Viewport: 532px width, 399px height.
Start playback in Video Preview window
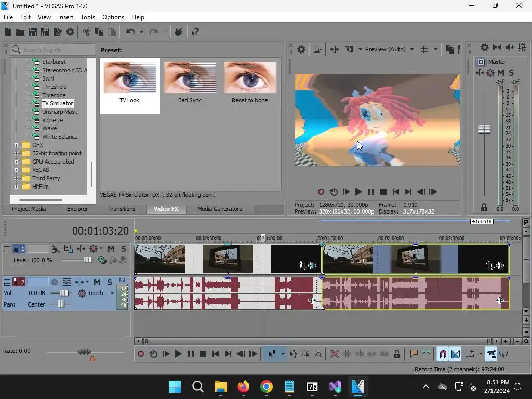[358, 192]
